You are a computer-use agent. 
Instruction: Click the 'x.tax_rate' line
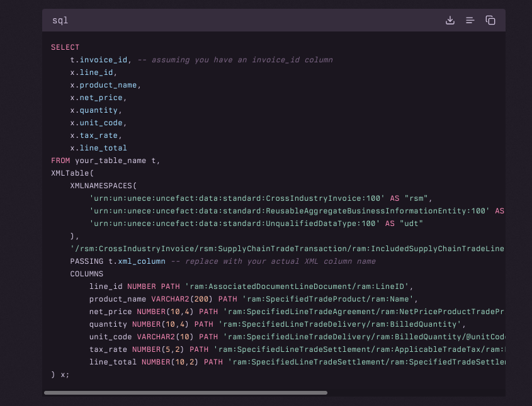[x=96, y=135]
